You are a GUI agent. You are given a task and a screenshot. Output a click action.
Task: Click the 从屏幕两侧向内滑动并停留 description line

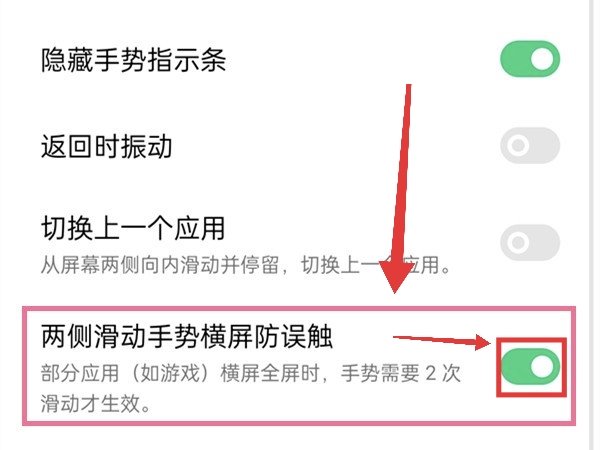(x=246, y=264)
